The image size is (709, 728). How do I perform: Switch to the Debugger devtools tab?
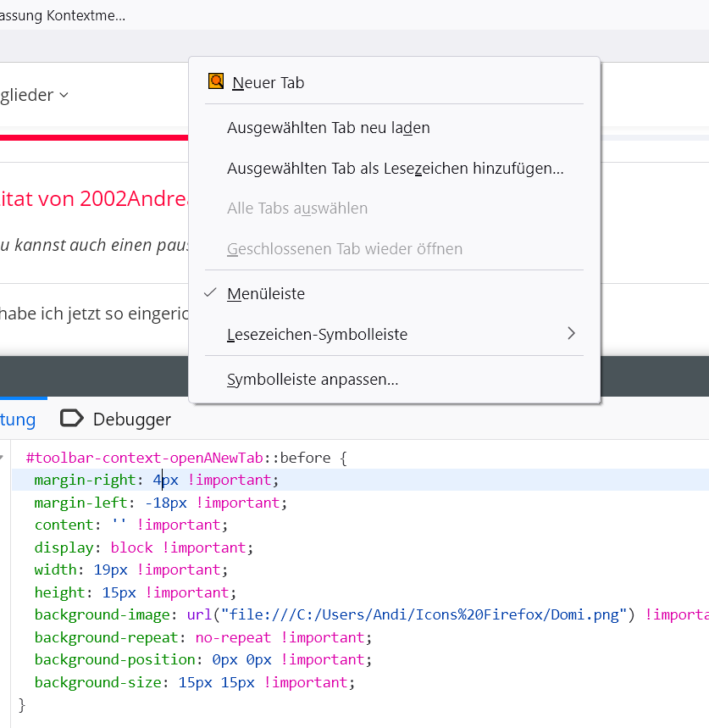coord(131,420)
